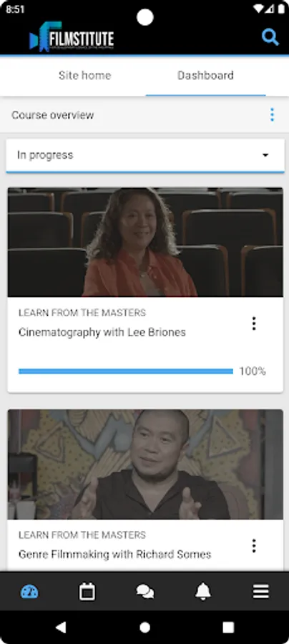
Task: Open Course overview three-dot options
Action: coord(272,115)
